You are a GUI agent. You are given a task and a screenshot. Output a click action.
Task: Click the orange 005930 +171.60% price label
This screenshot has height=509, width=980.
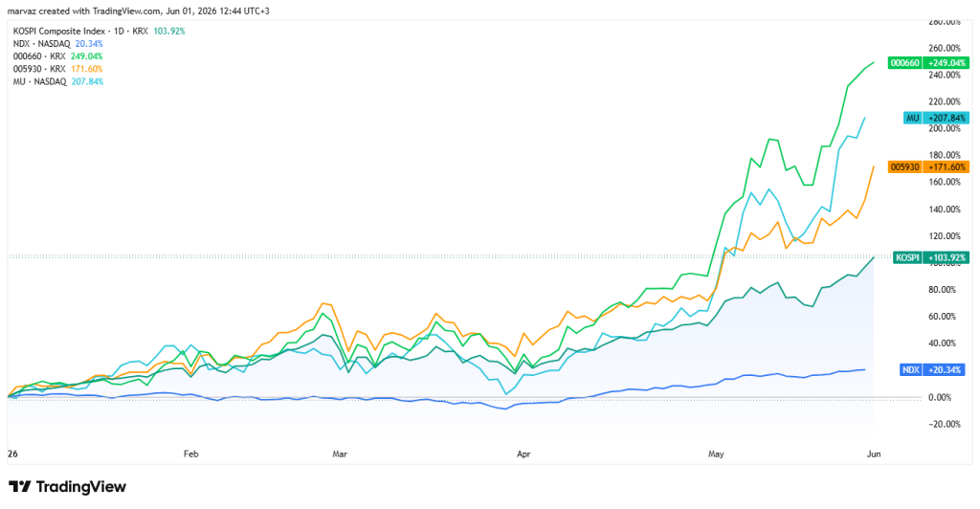(928, 166)
